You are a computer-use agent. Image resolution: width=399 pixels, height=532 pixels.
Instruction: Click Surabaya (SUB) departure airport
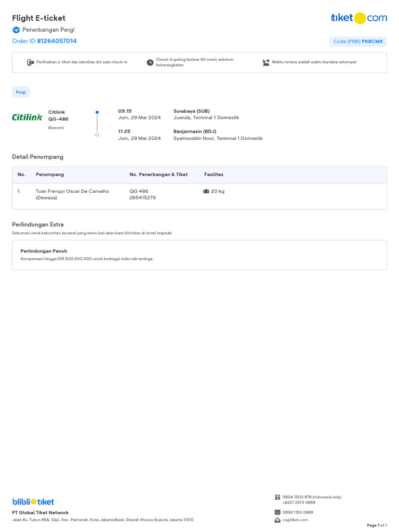click(192, 111)
